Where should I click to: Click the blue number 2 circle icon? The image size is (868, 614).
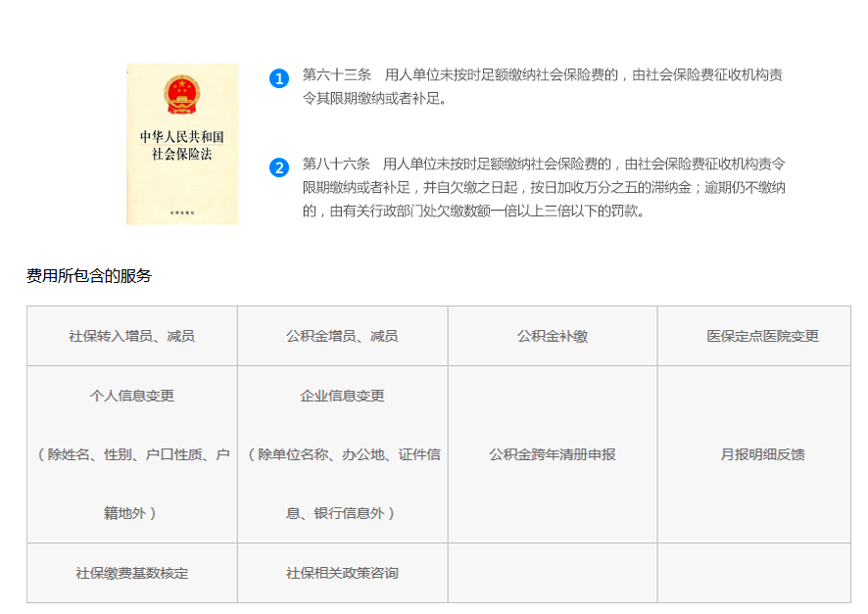tap(279, 167)
